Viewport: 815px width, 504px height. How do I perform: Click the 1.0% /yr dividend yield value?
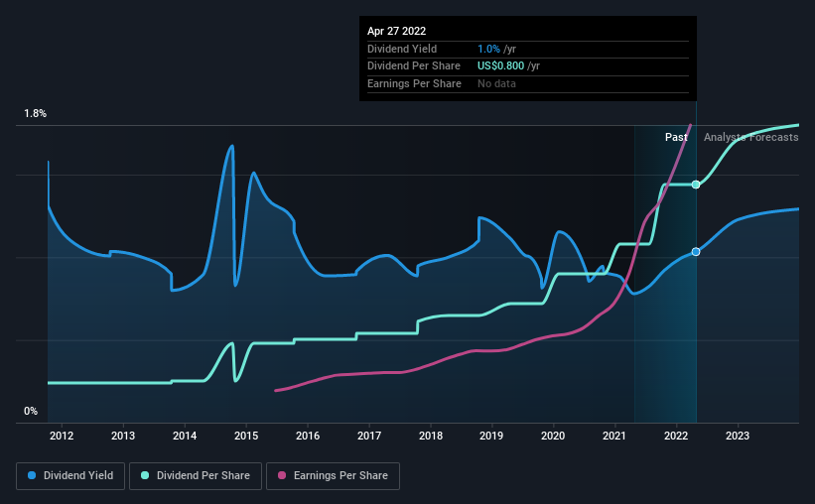click(496, 49)
